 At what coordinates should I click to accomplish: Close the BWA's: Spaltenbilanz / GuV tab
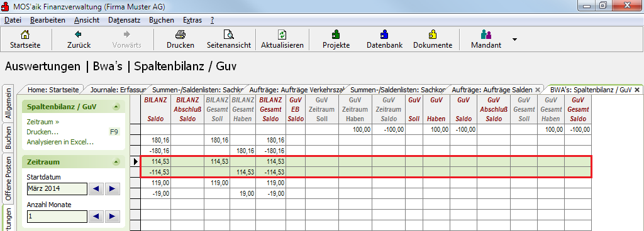[x=637, y=89]
